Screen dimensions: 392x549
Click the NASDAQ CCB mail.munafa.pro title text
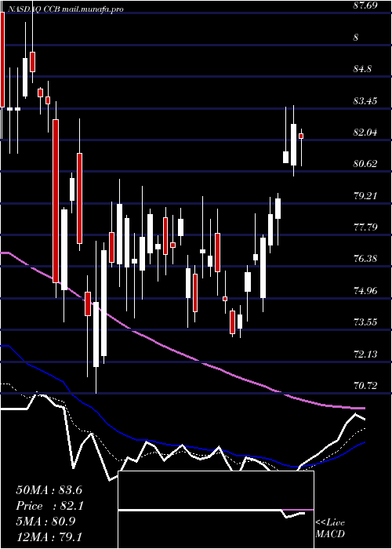pyautogui.click(x=65, y=9)
